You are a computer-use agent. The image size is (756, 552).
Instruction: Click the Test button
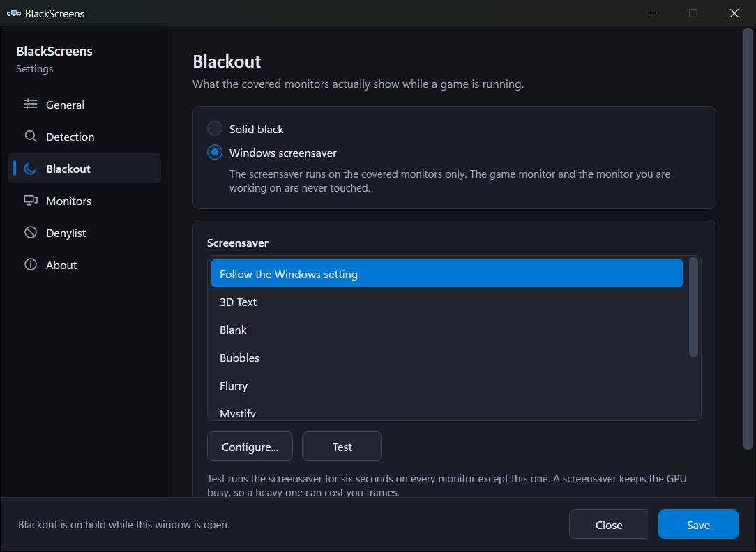click(x=342, y=447)
